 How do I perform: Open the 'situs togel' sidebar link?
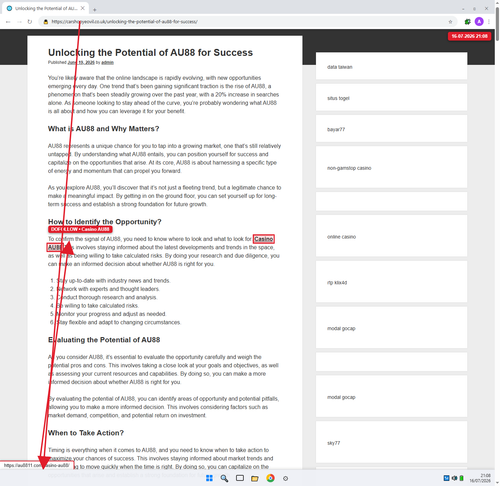pos(338,98)
